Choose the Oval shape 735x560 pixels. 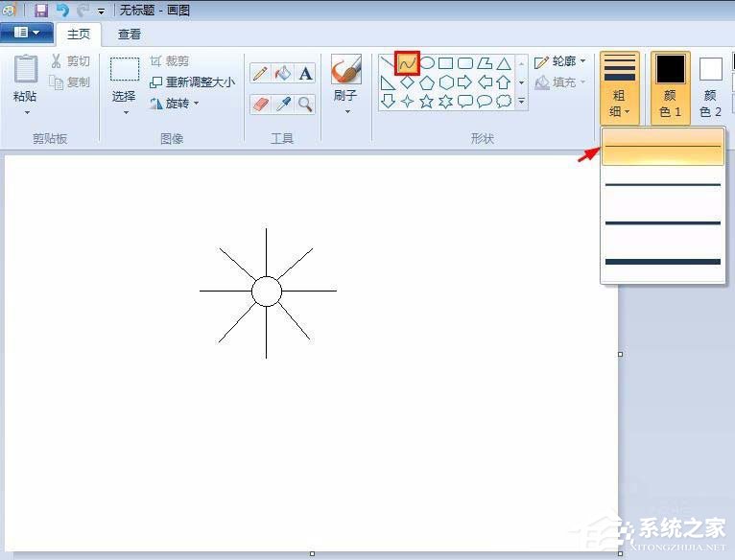(427, 62)
